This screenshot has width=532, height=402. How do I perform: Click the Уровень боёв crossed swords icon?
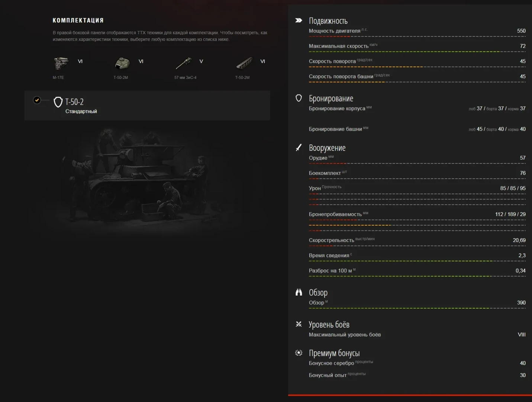tap(299, 324)
